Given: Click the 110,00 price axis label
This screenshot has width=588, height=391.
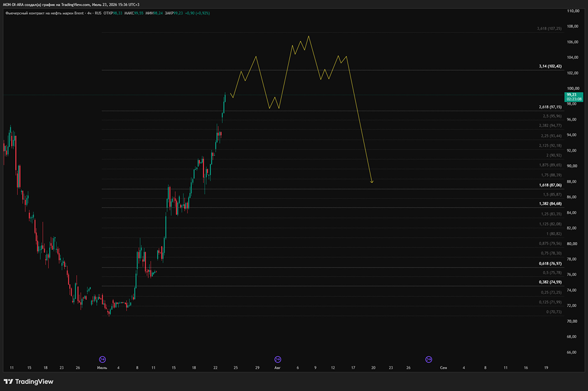Looking at the screenshot, I should click(573, 11).
